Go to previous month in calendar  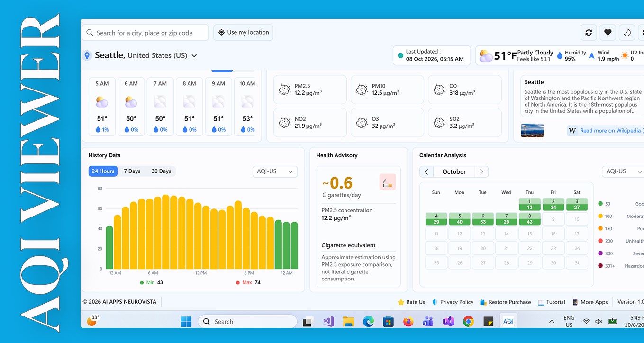426,172
